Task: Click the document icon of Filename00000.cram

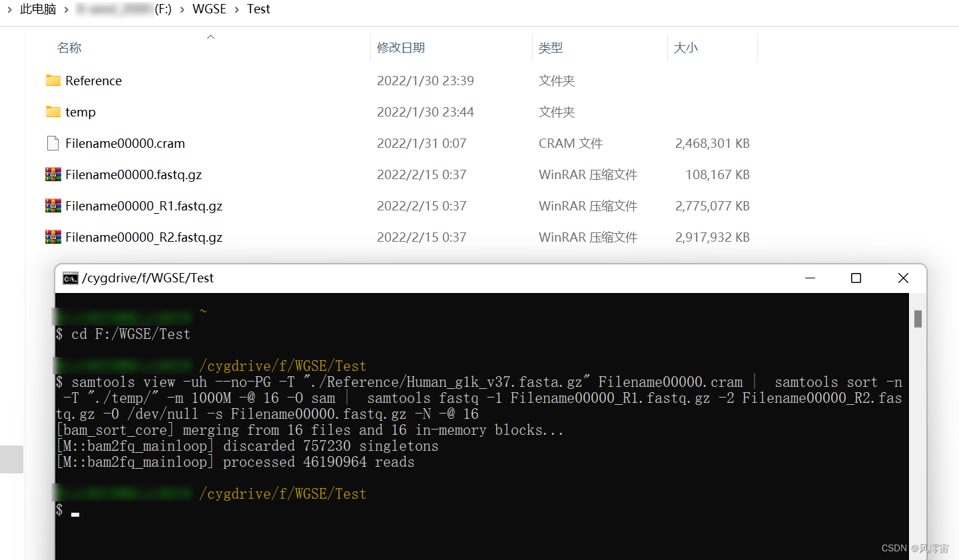Action: click(x=53, y=143)
